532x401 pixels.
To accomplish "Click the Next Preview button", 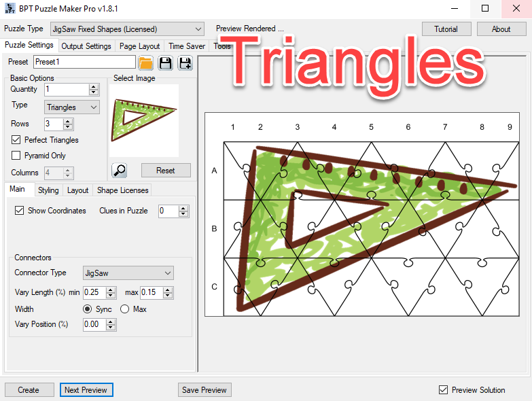I will (x=86, y=390).
